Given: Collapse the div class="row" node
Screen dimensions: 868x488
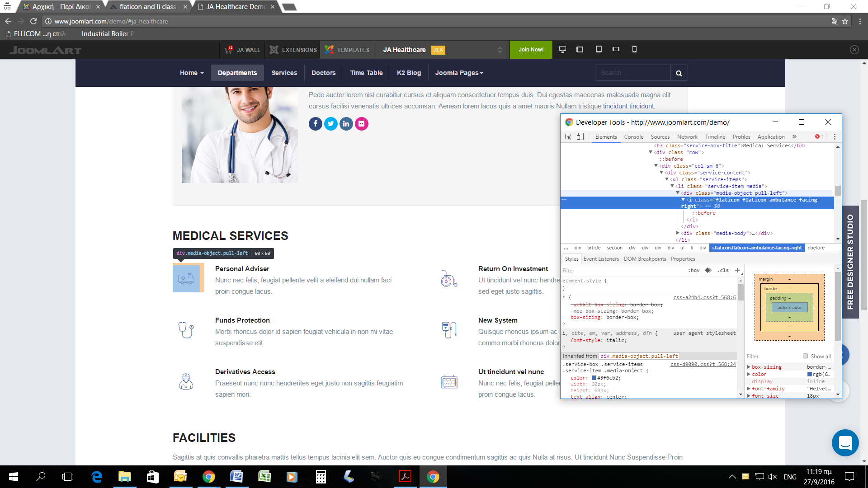Looking at the screenshot, I should (x=651, y=152).
